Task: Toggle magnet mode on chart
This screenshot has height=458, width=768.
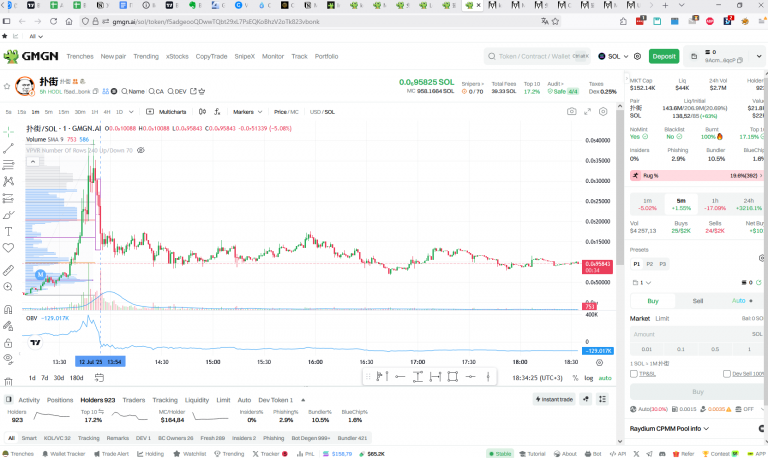Action: (x=8, y=309)
